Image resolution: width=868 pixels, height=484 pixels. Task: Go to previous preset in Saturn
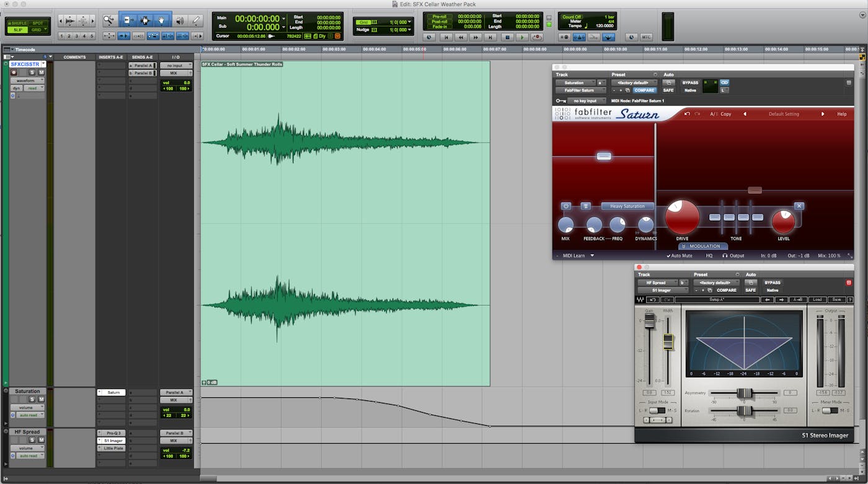(x=745, y=114)
